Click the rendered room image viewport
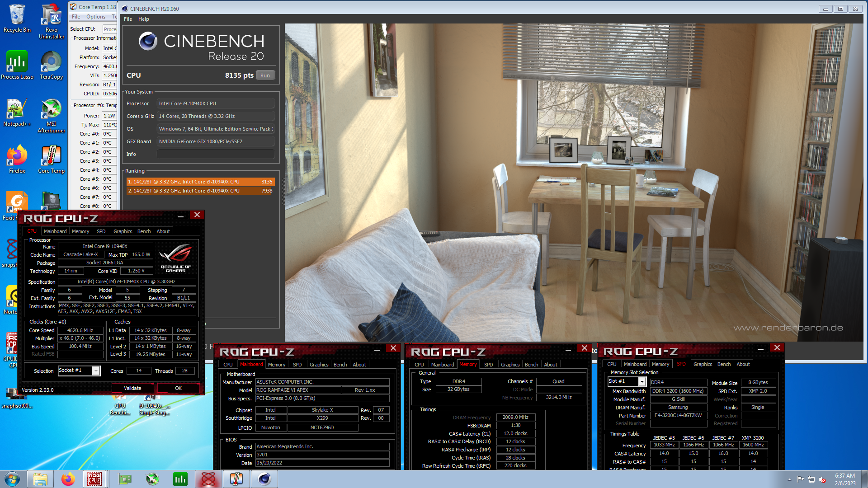Image resolution: width=868 pixels, height=488 pixels. tap(574, 182)
